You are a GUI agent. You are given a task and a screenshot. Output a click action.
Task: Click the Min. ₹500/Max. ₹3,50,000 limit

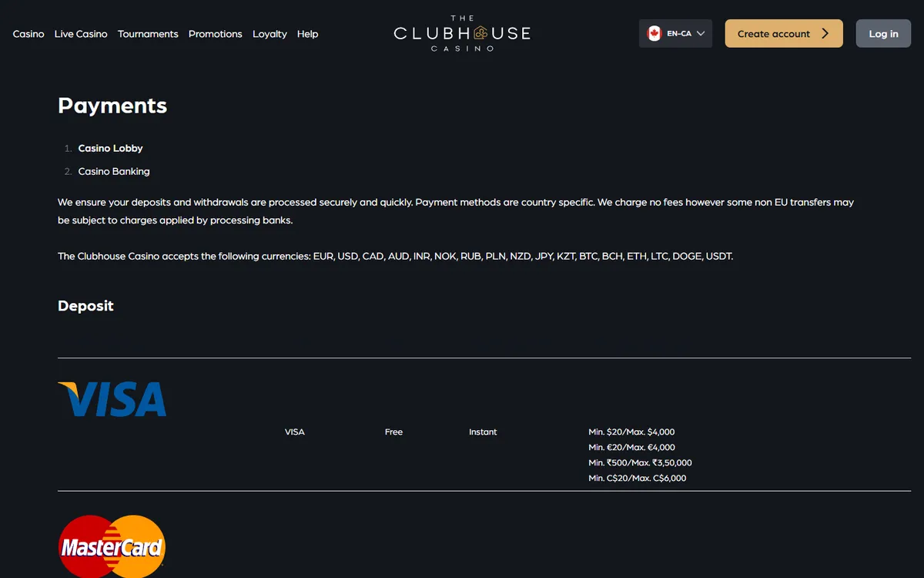click(x=640, y=463)
